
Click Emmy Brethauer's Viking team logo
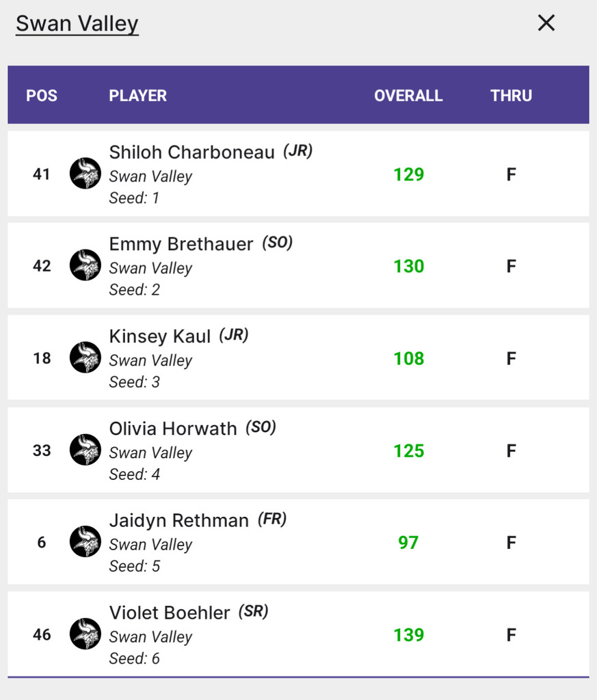tap(85, 265)
